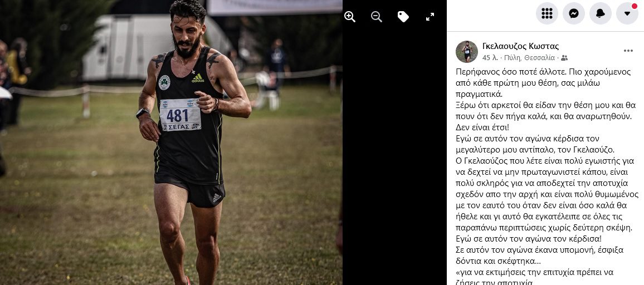Show notifications via the bell icon
The height and width of the screenshot is (285, 644).
(x=601, y=13)
